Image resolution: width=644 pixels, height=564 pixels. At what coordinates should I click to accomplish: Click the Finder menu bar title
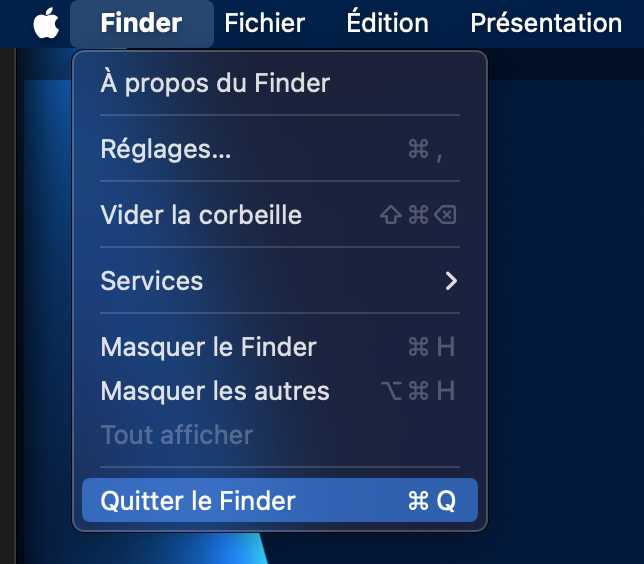click(x=141, y=23)
